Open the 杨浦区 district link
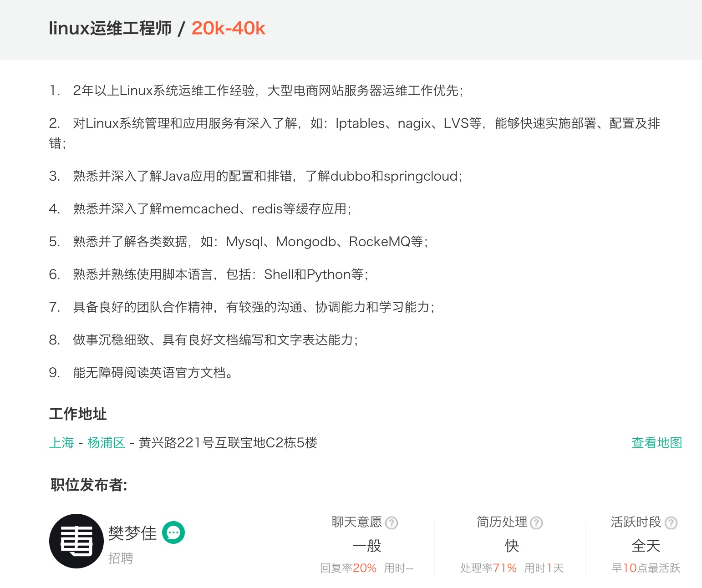Viewport: 702px width, 588px height. click(106, 443)
